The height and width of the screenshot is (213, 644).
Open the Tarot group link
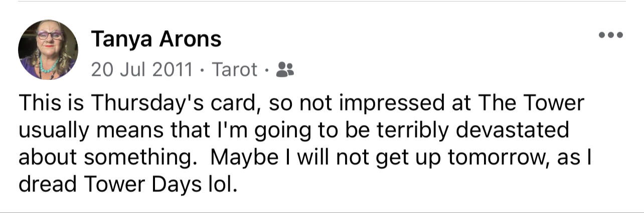point(235,69)
